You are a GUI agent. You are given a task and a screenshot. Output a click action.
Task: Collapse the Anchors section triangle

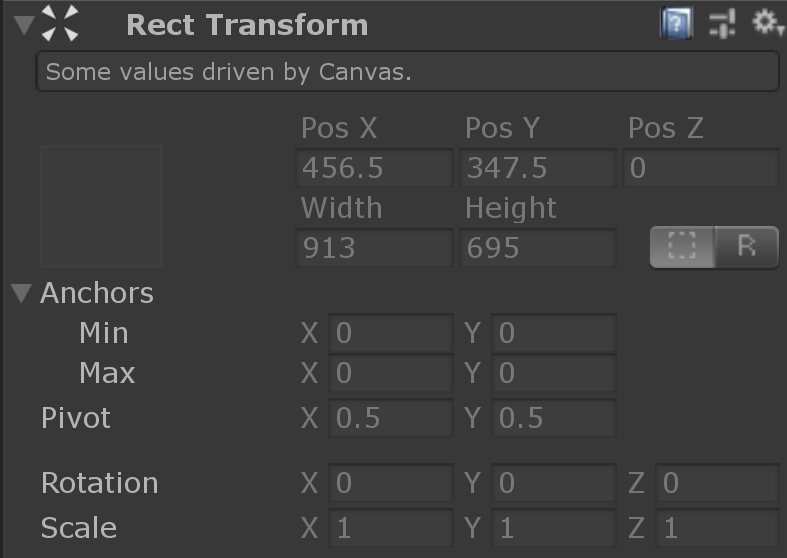(x=22, y=293)
